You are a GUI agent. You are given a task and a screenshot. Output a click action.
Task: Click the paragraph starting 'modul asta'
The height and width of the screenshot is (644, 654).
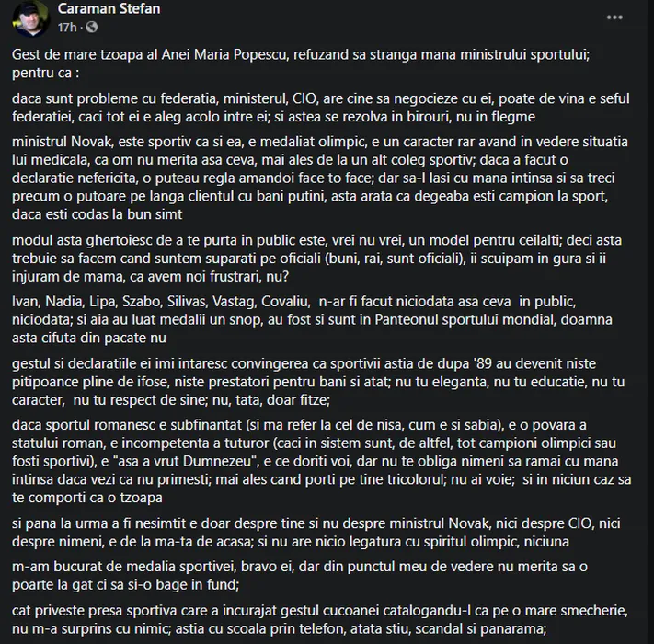click(x=317, y=259)
